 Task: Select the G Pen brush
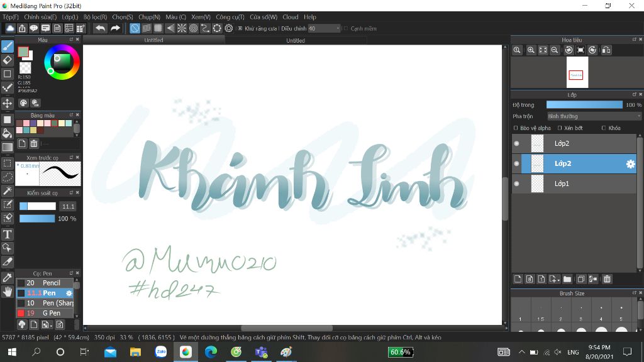[x=45, y=313]
